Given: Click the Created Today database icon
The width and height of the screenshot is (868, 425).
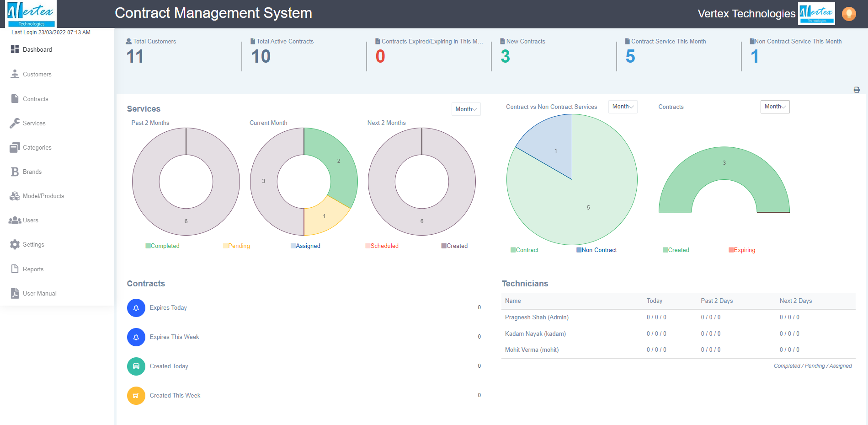Looking at the screenshot, I should tap(136, 366).
